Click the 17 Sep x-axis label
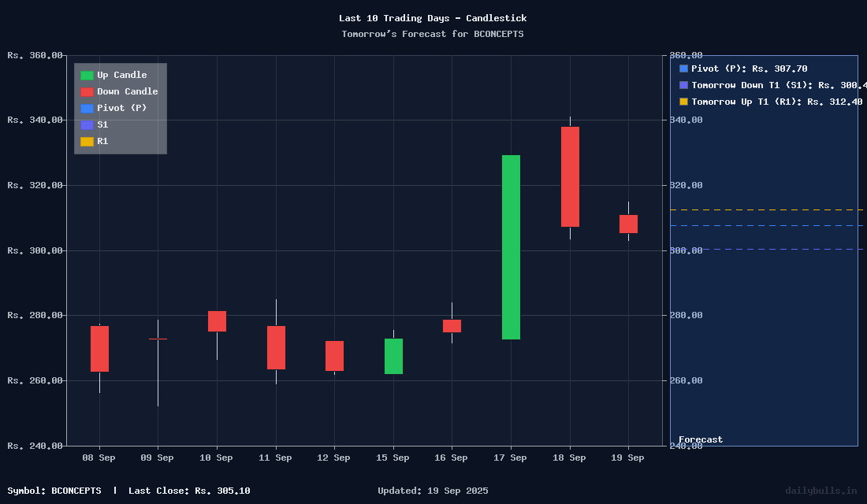The height and width of the screenshot is (504, 867). 511,458
